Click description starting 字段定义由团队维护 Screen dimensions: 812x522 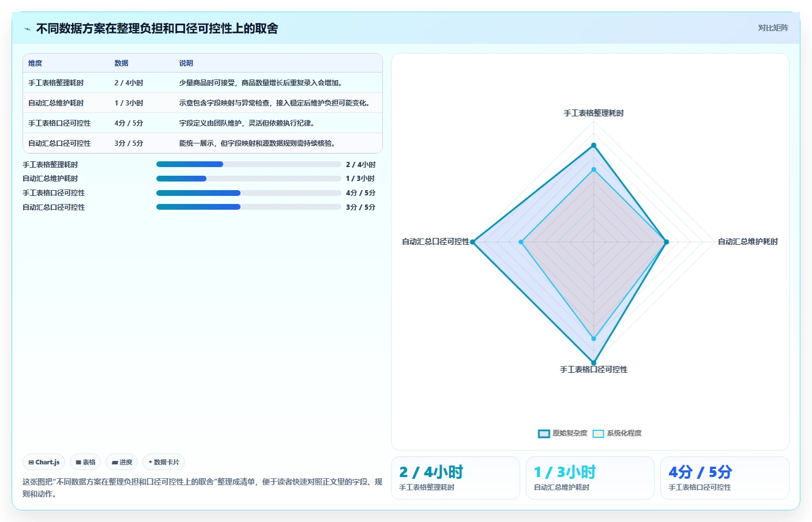coord(248,123)
